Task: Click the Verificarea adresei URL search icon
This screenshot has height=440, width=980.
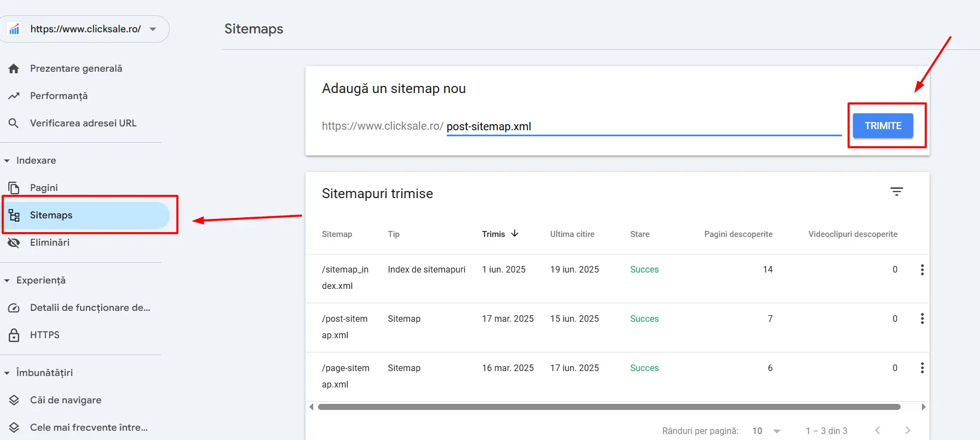Action: [14, 123]
